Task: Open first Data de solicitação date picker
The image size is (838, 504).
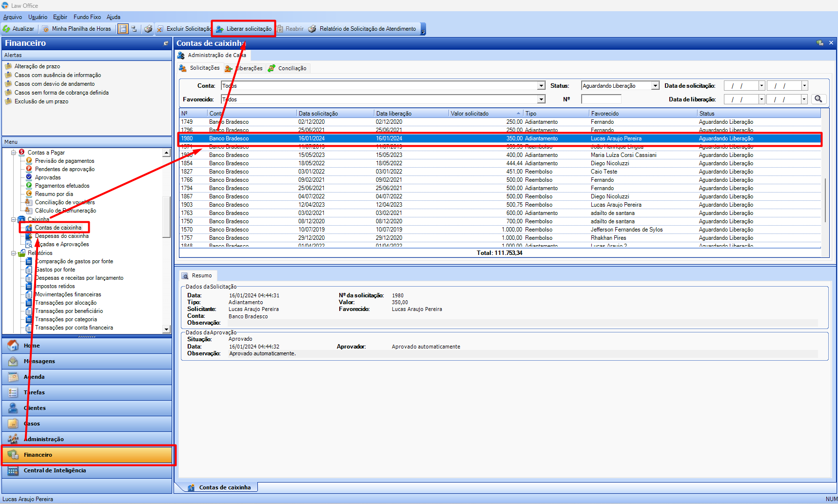Action: (x=761, y=86)
